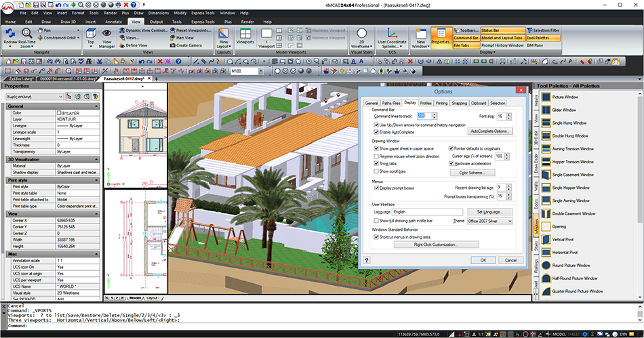Choose the Double Hung Window palette item
Screen dimensions: 644x338
569,136
